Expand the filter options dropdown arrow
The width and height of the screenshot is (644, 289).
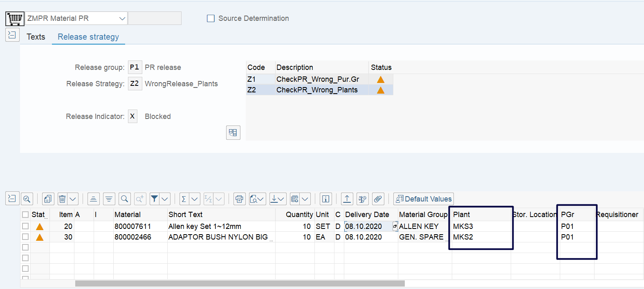[165, 199]
